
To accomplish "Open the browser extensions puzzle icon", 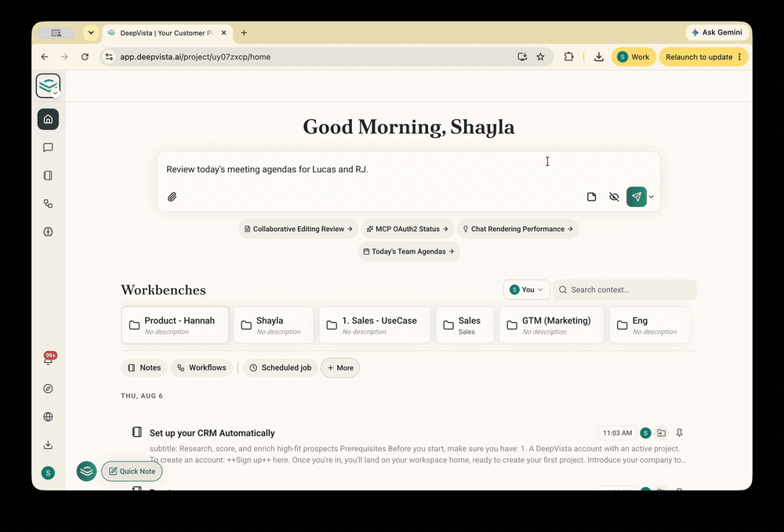I will (568, 57).
